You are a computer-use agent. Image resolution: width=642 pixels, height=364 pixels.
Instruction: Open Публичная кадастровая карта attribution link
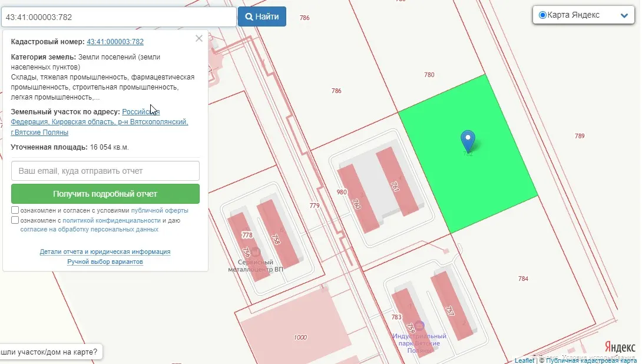pos(591,360)
